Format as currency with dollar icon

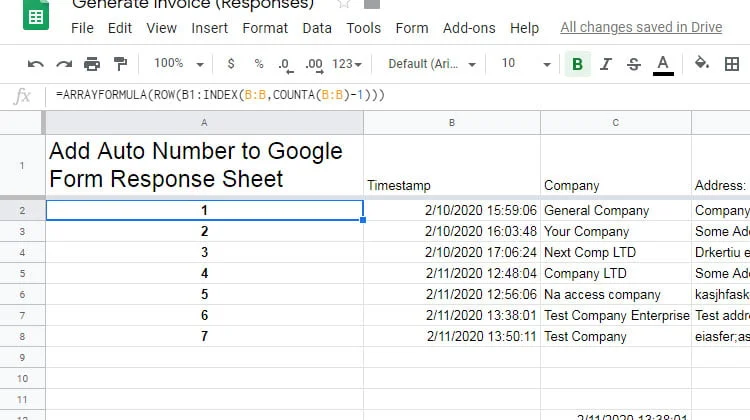tap(231, 64)
